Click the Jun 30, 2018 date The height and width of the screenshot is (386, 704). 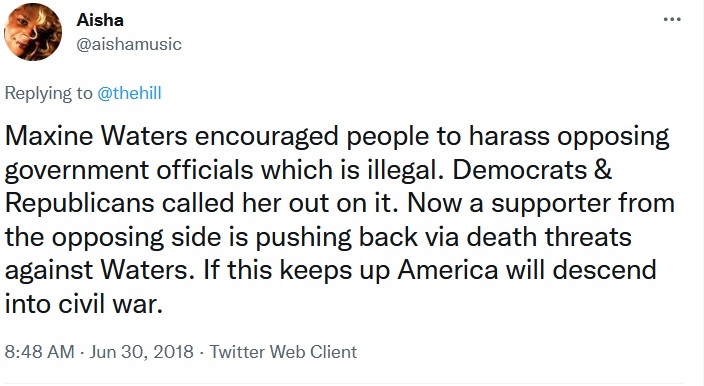(x=141, y=351)
